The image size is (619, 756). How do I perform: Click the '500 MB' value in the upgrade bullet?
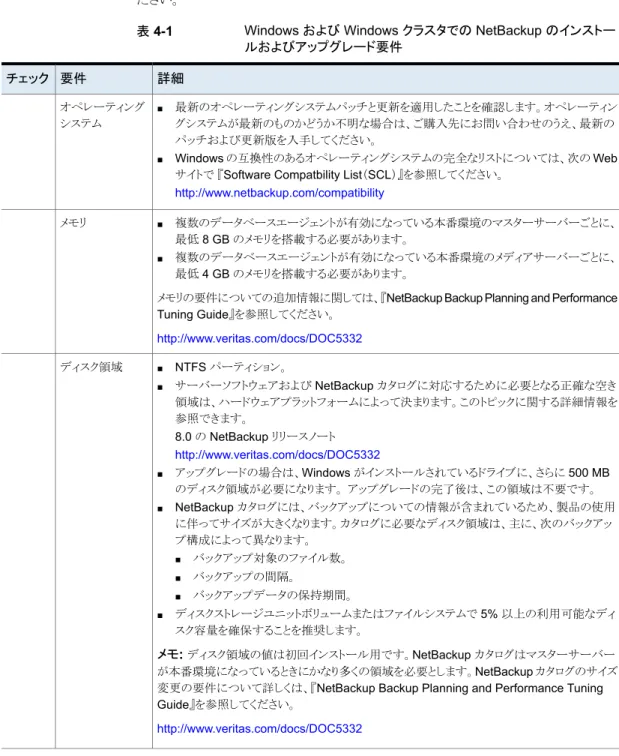click(589, 473)
